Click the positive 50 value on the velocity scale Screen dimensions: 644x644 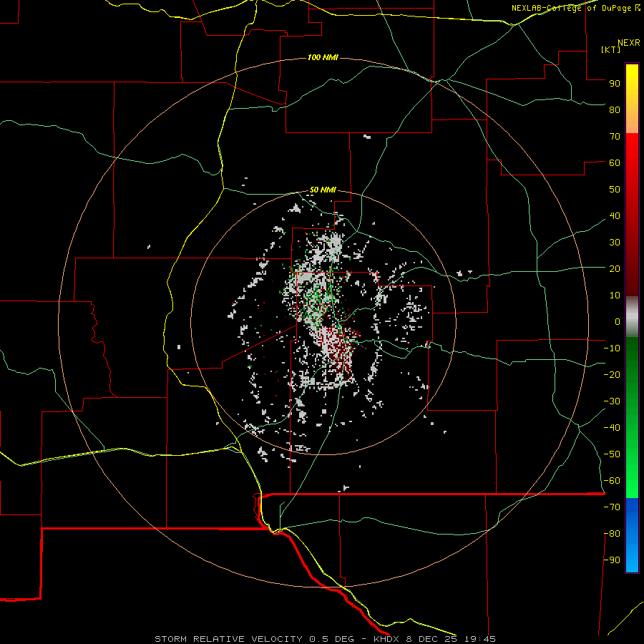pyautogui.click(x=615, y=190)
